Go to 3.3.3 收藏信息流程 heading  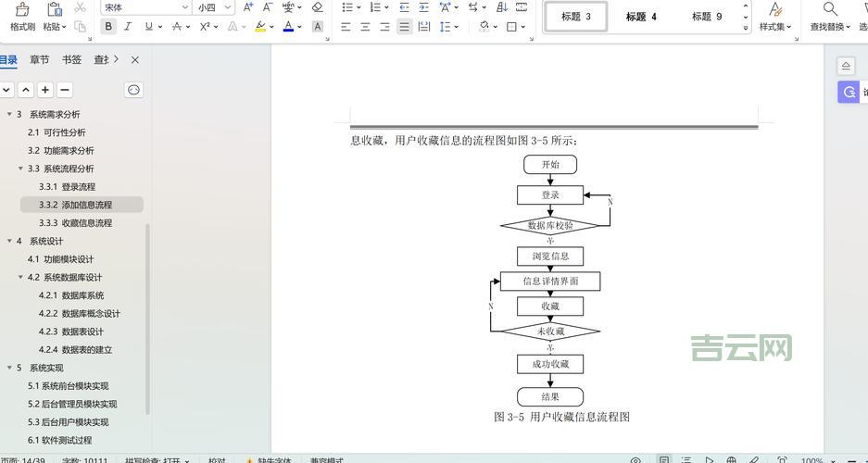(75, 223)
